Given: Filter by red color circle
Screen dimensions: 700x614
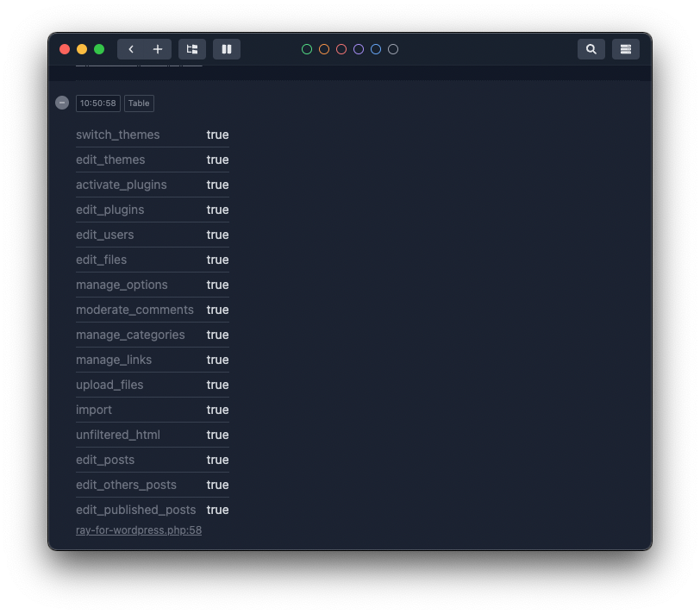Looking at the screenshot, I should (341, 49).
